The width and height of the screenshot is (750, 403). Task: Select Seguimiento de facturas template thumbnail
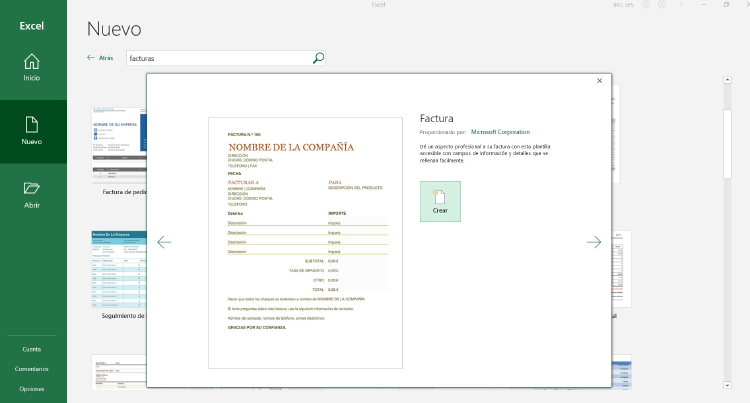pos(119,269)
